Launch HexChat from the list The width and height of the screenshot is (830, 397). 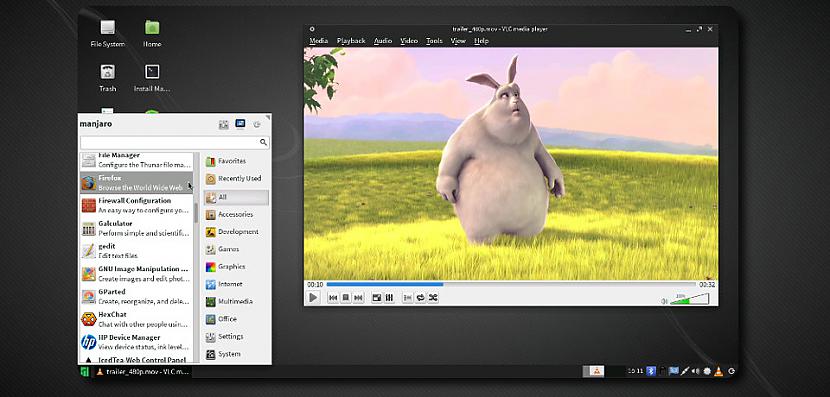[x=137, y=319]
